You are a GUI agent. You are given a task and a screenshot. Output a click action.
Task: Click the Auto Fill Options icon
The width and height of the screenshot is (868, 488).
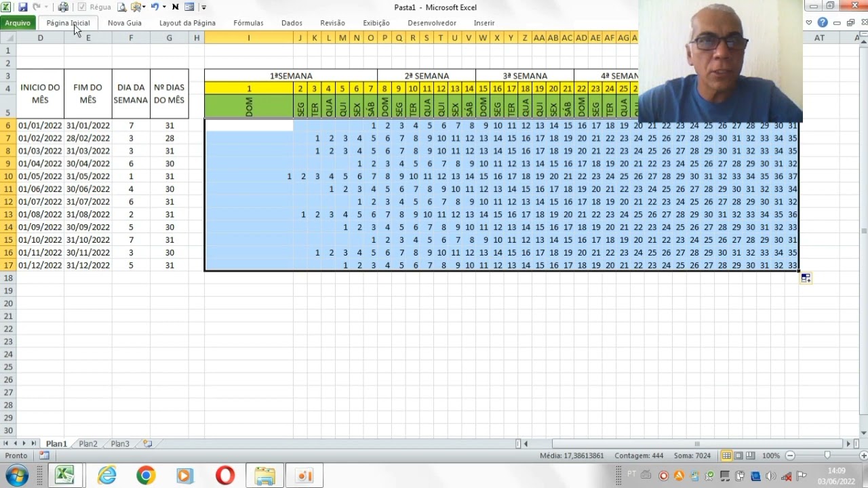(806, 278)
